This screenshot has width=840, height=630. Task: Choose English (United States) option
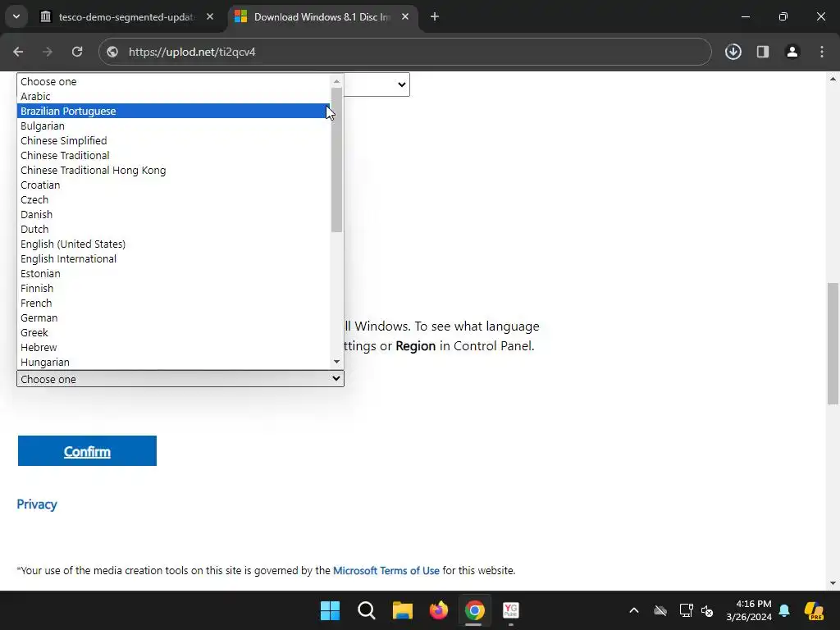click(174, 244)
